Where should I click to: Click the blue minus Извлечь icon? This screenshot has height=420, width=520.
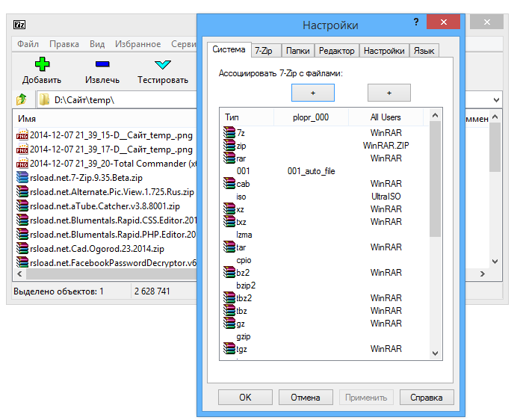pyautogui.click(x=102, y=64)
